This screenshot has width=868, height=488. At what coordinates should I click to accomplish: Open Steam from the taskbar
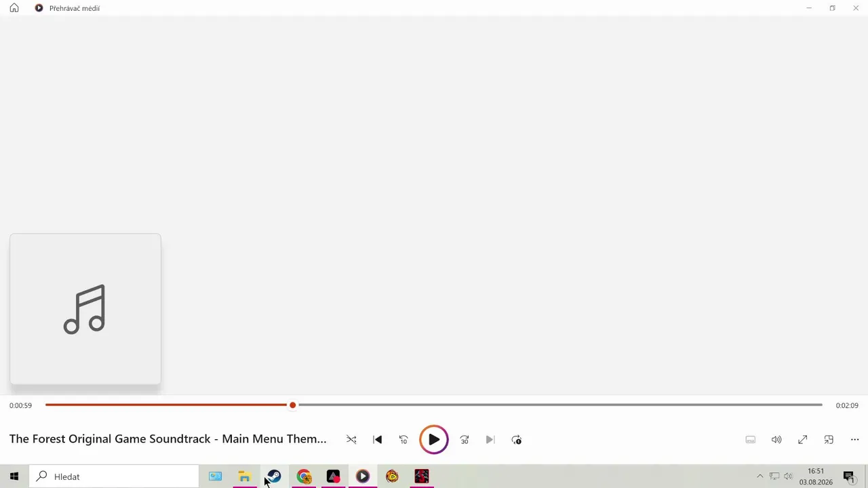pos(274,476)
